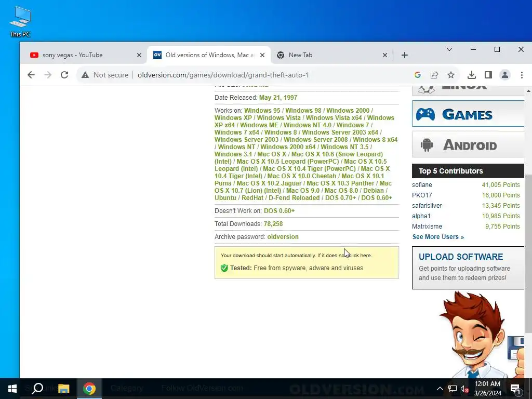
Task: Click the green Tested shield icon
Action: [x=224, y=268]
